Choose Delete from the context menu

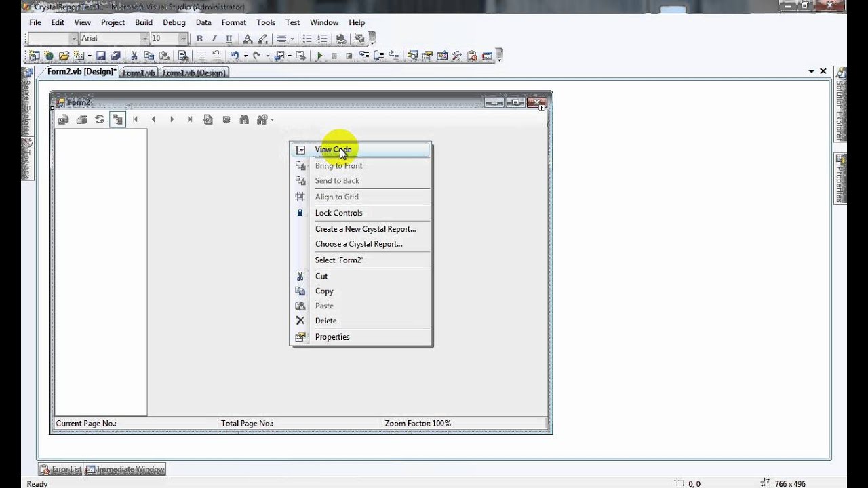click(x=361, y=321)
